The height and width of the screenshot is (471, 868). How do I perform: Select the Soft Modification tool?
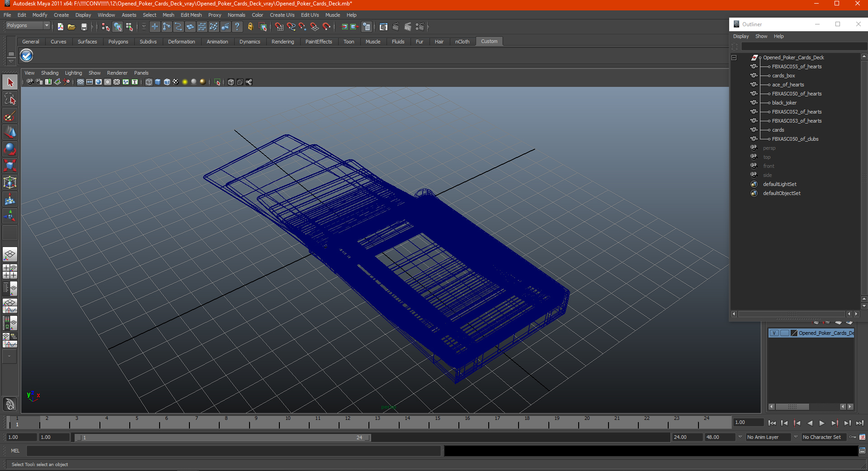[10, 199]
